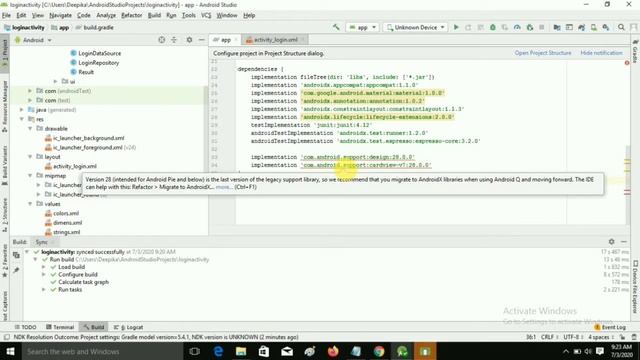Open the Project Structure toolbar icon
640x360 pixels.
[557, 27]
